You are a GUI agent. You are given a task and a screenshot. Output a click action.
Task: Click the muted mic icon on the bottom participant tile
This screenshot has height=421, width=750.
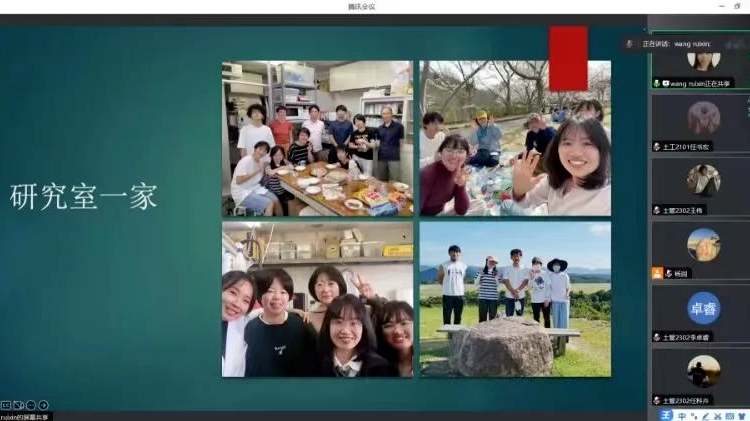point(657,400)
